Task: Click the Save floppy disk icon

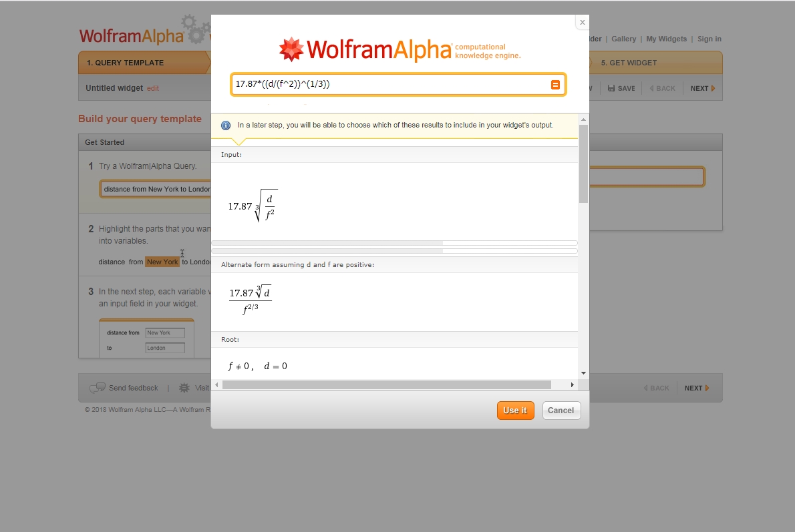Action: pyautogui.click(x=611, y=88)
